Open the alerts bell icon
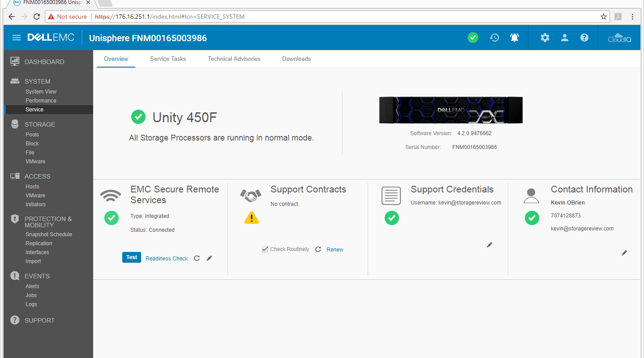The height and width of the screenshot is (358, 644). tap(515, 38)
